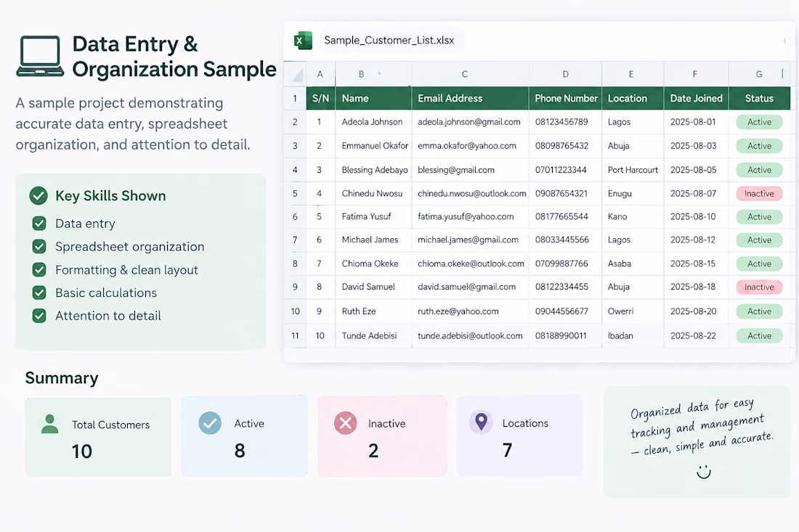Click the Summary heading
Viewport: 799px width, 532px height.
click(62, 378)
